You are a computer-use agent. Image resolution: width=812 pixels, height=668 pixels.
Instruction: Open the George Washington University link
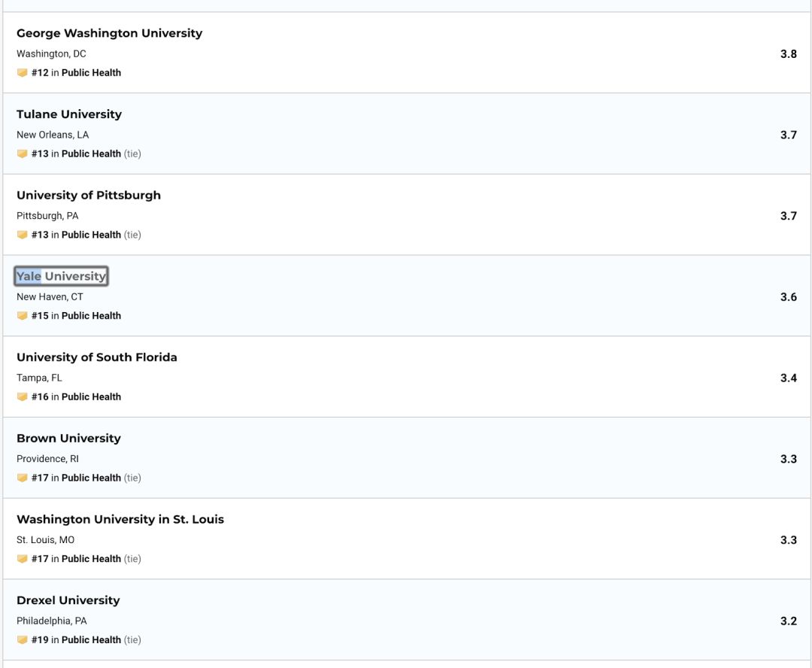tap(109, 33)
